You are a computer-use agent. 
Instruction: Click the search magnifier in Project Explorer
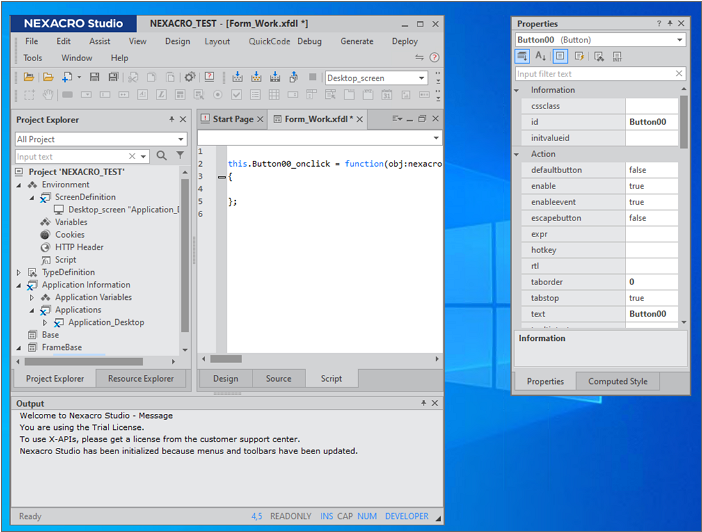[162, 156]
